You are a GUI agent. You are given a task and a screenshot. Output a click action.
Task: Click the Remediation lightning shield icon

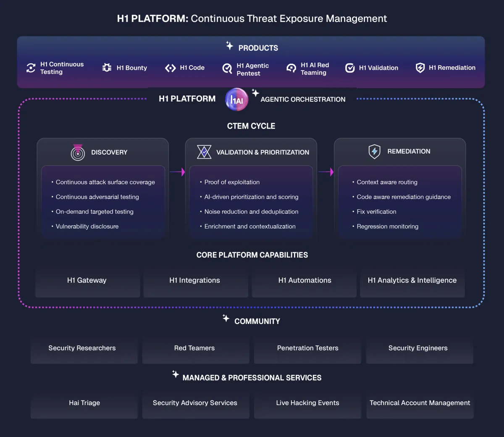374,151
